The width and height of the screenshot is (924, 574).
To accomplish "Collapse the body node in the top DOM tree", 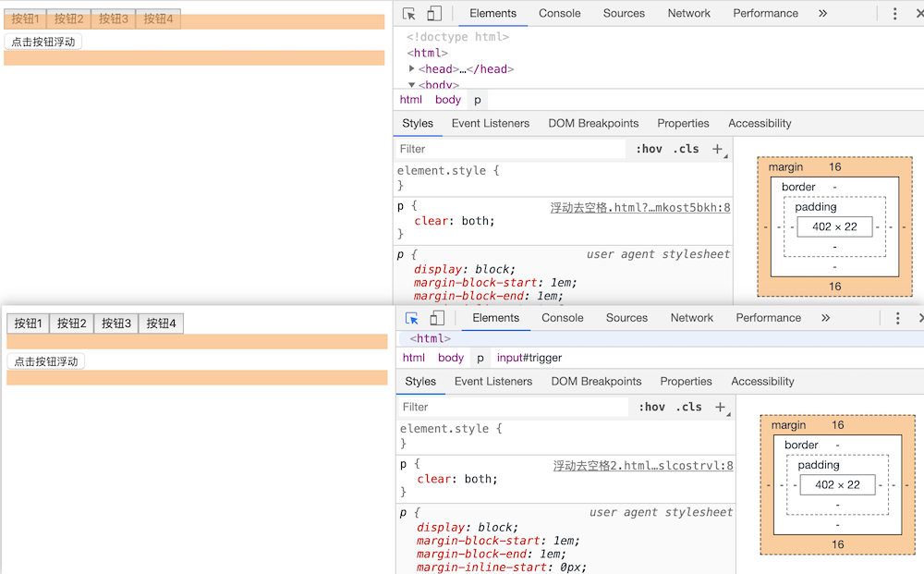I will pos(412,85).
